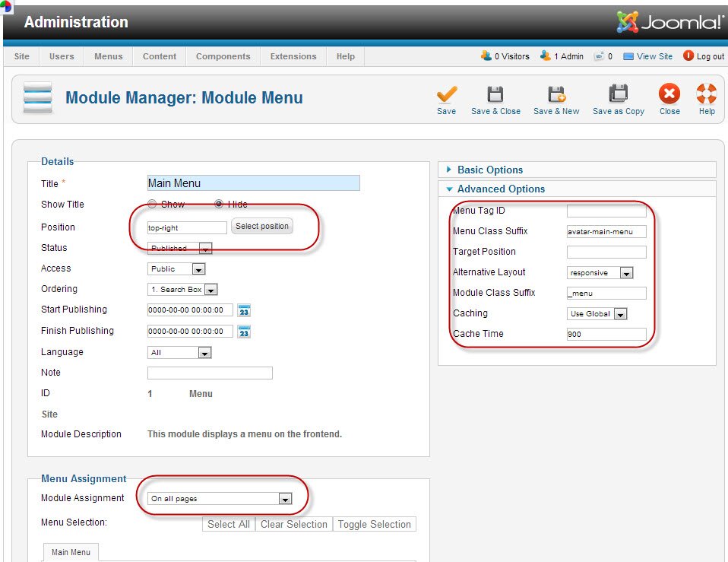Select the Show title radio button

tap(152, 205)
